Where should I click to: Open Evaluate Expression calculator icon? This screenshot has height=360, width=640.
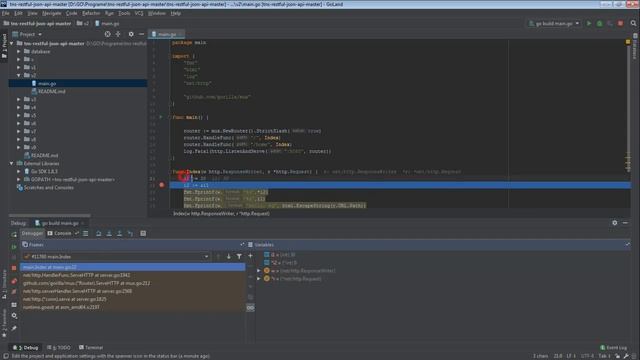(143, 233)
